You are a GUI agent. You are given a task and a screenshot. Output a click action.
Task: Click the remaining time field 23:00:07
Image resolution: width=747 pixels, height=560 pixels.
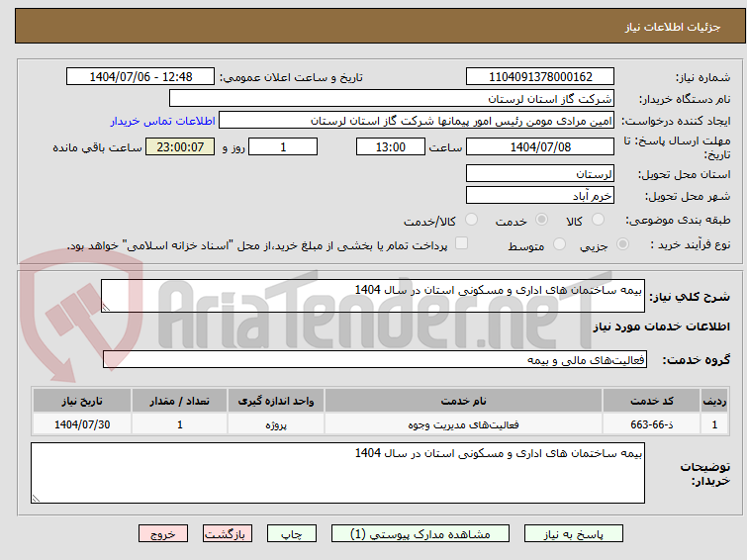tap(180, 146)
